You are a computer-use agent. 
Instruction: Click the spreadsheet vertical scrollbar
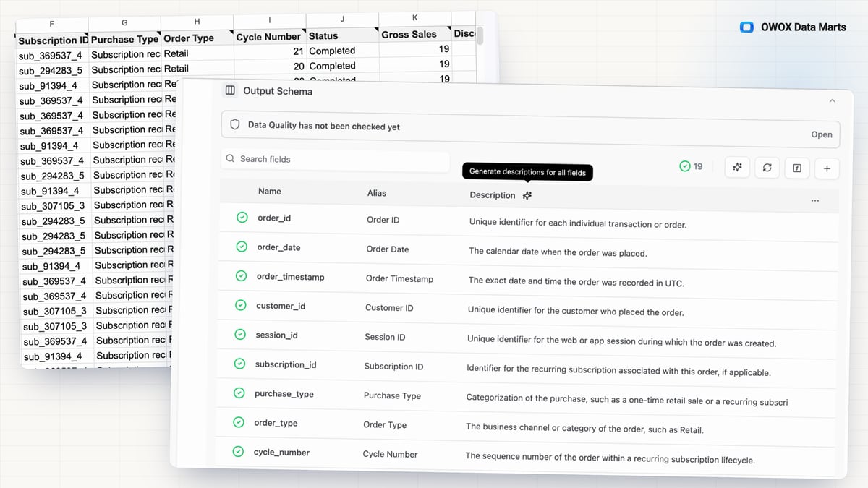[x=479, y=36]
